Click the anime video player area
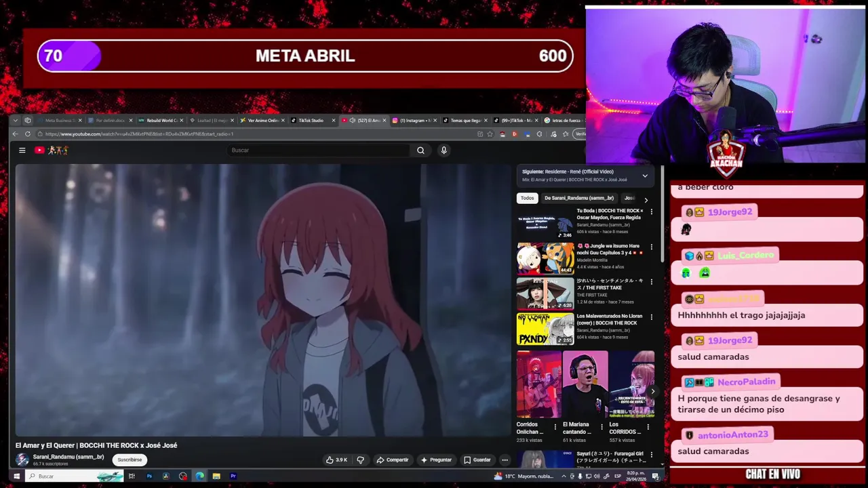 [263, 300]
